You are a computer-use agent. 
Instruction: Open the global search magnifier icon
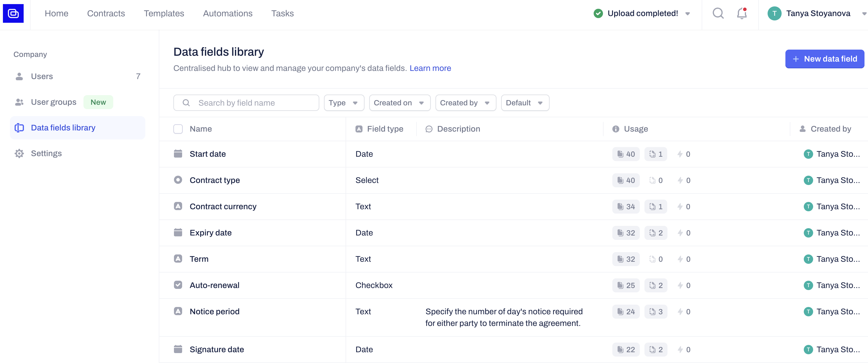[x=718, y=13]
